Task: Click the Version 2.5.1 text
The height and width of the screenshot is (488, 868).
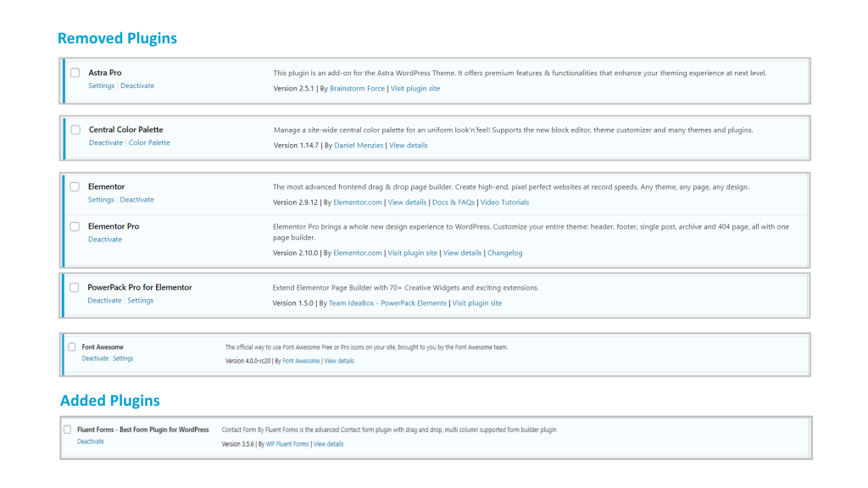Action: [293, 88]
